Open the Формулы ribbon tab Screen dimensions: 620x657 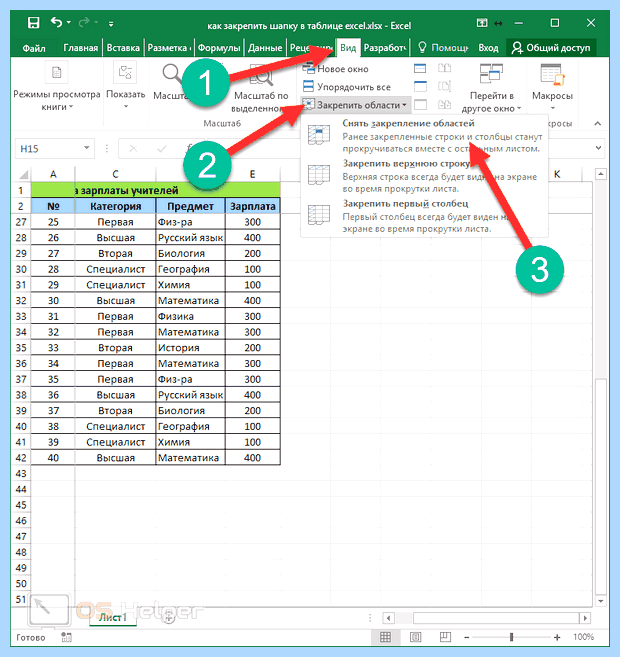coord(219,48)
